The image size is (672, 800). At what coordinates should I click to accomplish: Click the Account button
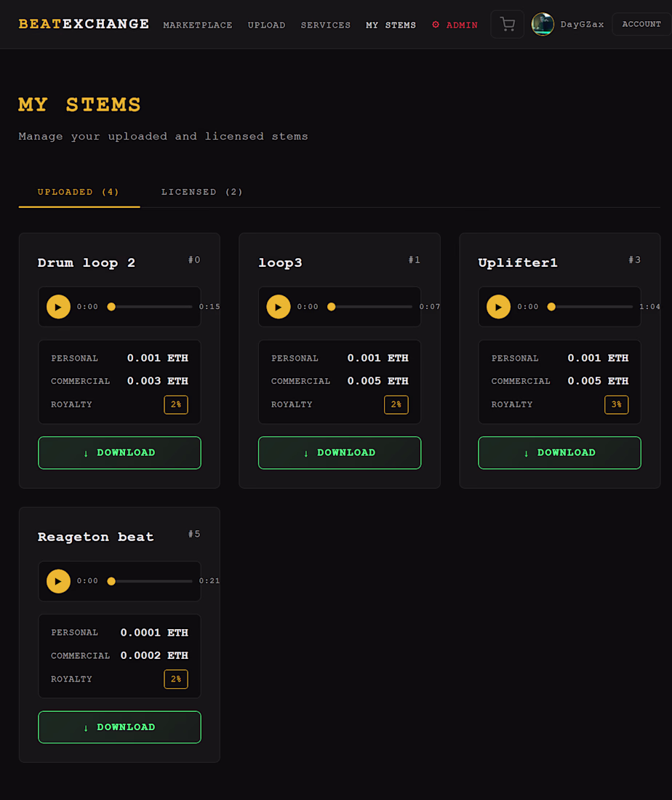pos(641,24)
